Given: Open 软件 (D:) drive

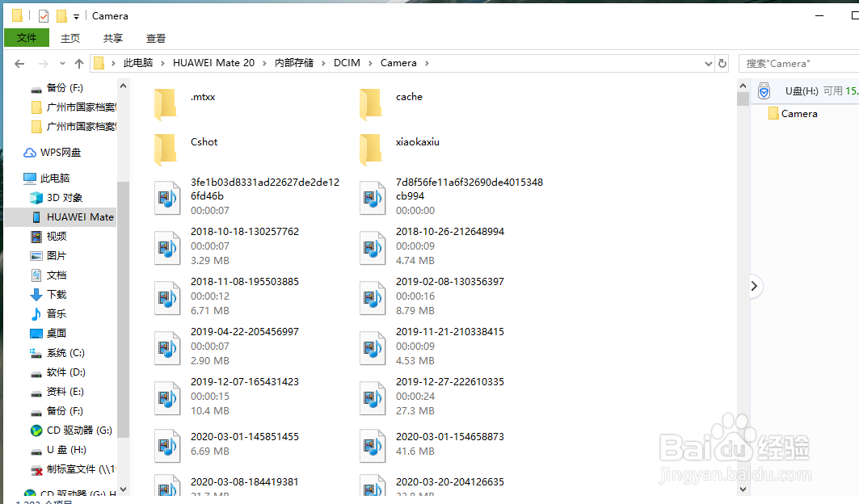Looking at the screenshot, I should pyautogui.click(x=57, y=372).
